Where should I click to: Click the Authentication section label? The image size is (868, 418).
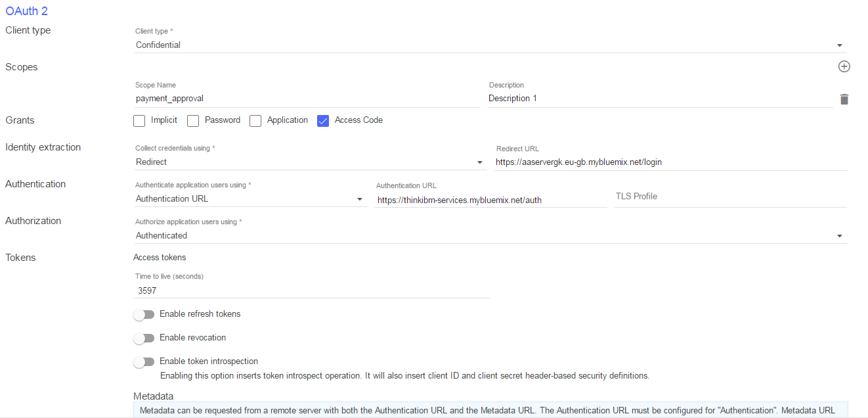pos(35,184)
